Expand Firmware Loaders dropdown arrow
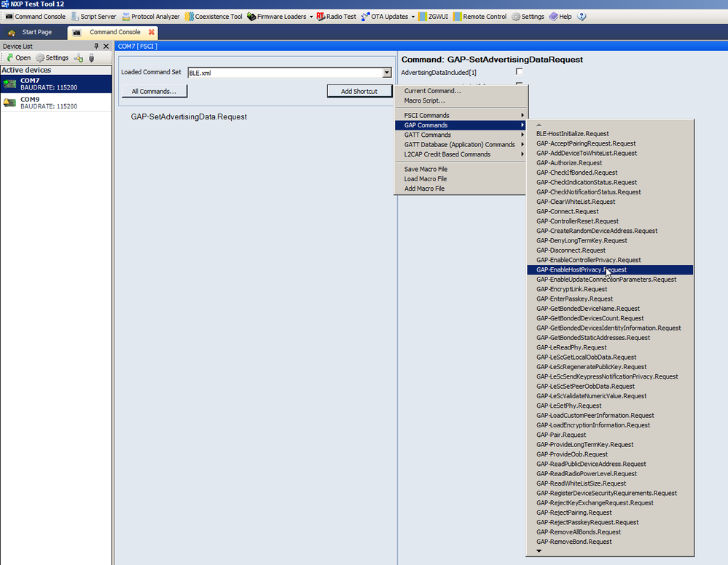The height and width of the screenshot is (565, 728). click(311, 17)
